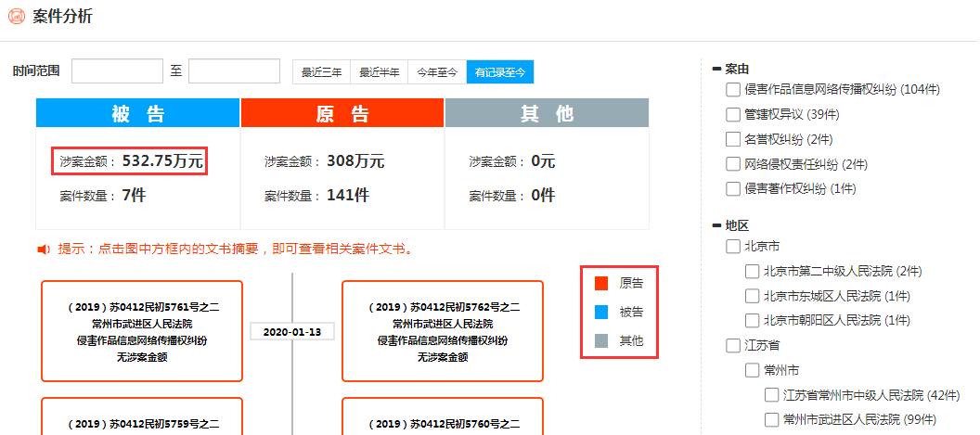Click the plaintiff amount 308万元
This screenshot has height=435, width=980.
pos(355,162)
